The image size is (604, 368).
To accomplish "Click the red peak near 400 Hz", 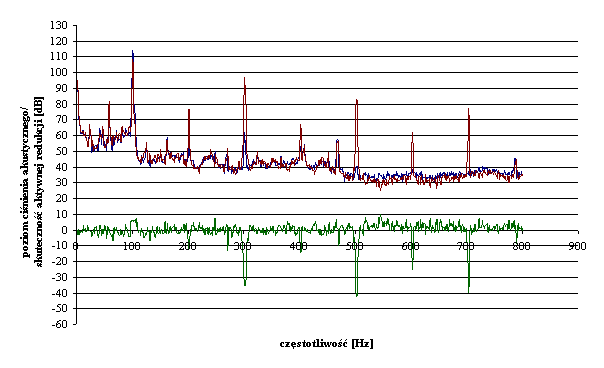I will (300, 126).
